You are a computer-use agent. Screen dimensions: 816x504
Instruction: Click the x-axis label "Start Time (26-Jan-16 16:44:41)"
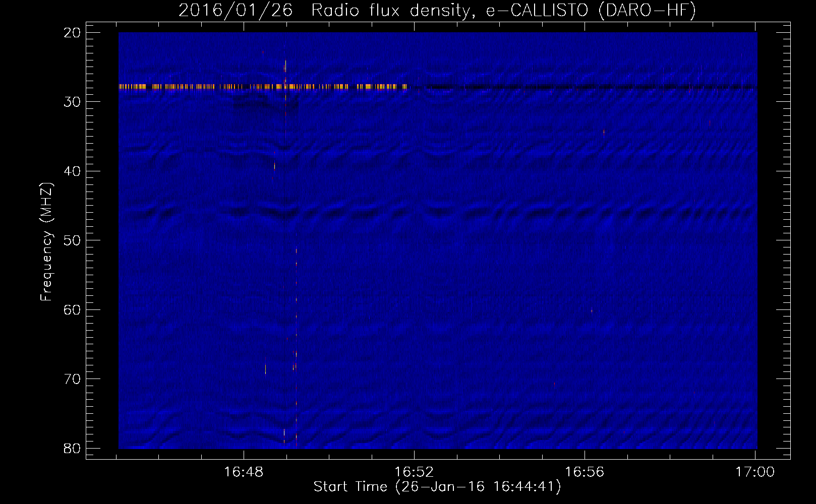coord(437,487)
